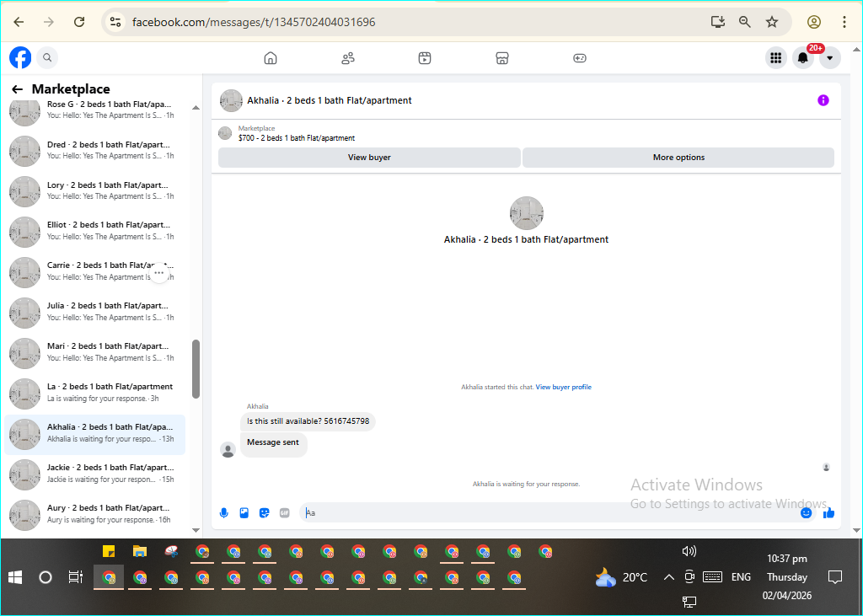Image resolution: width=863 pixels, height=616 pixels.
Task: Click the chat list scroll-up arrow
Action: 196,107
